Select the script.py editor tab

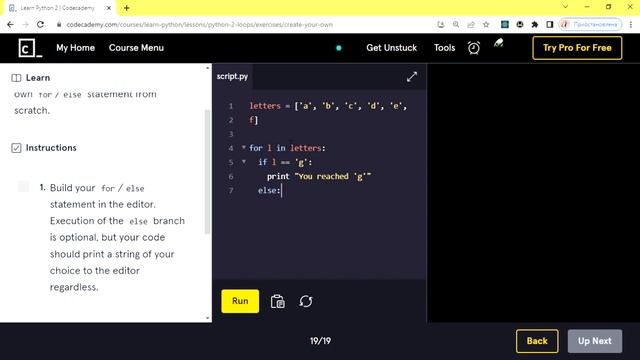(x=232, y=77)
